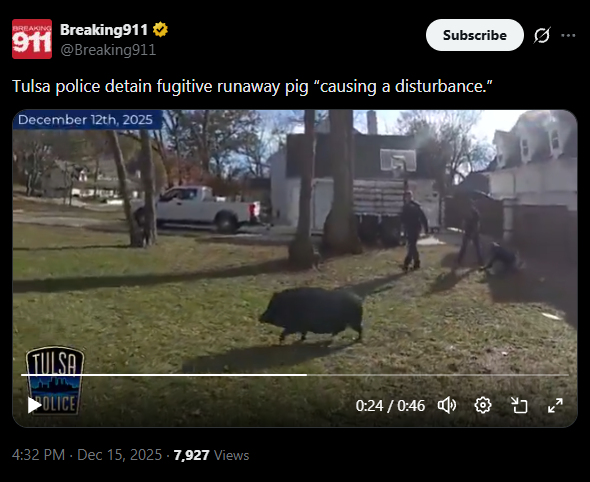The height and width of the screenshot is (482, 590).
Task: Open video settings gear icon
Action: tap(483, 405)
